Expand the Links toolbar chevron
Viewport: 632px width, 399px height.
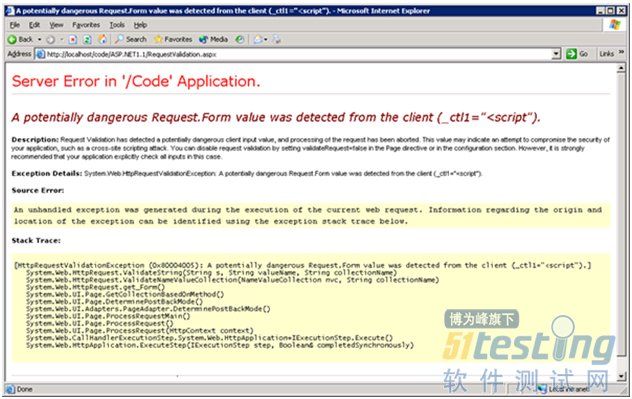pyautogui.click(x=621, y=53)
